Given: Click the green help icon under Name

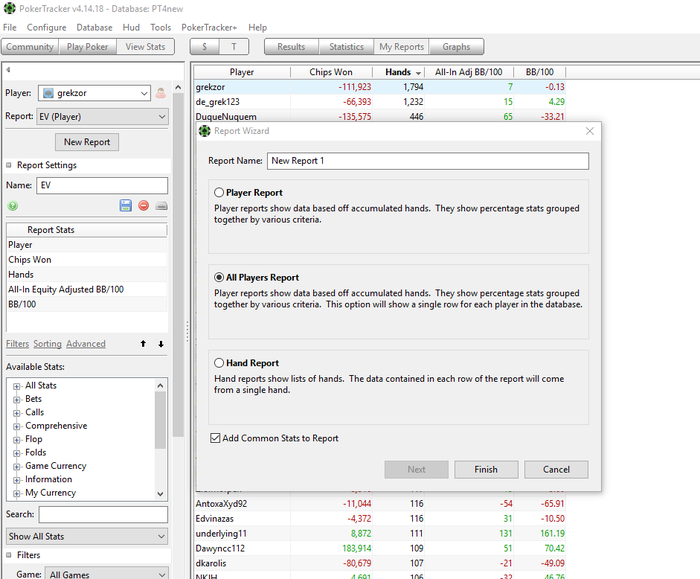Looking at the screenshot, I should (x=12, y=206).
